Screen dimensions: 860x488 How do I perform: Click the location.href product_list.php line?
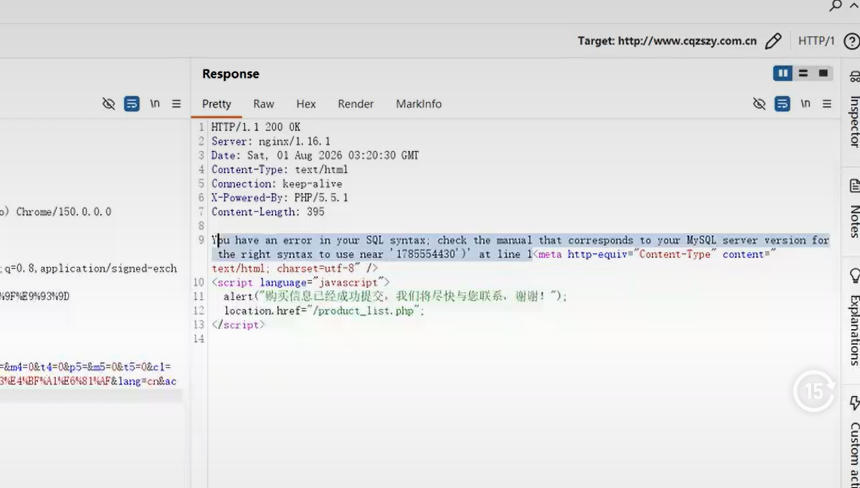click(x=324, y=311)
